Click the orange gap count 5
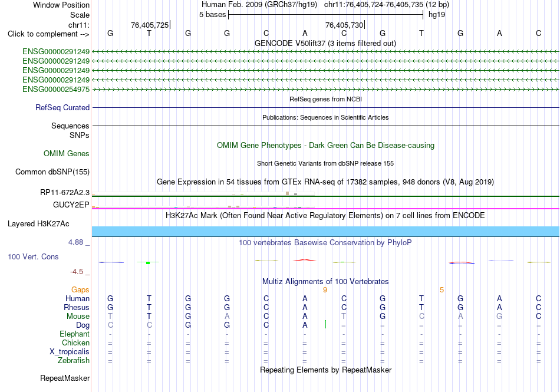The height and width of the screenshot is (392, 560). pos(442,290)
